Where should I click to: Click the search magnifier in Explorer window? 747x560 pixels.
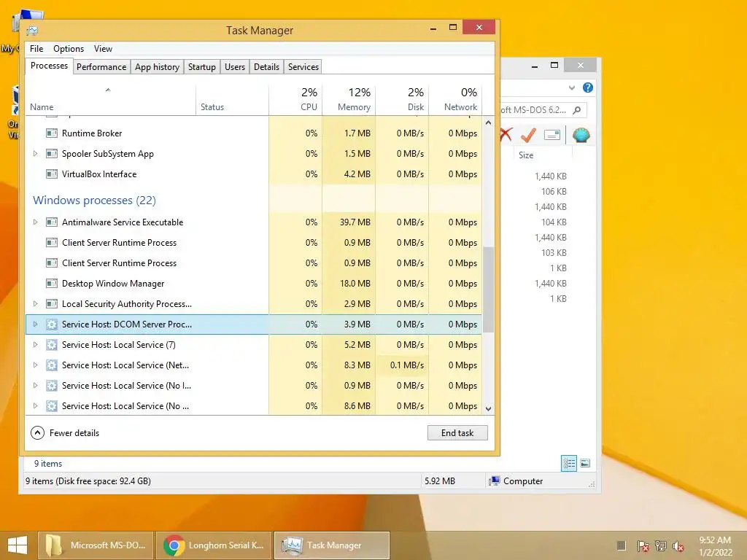(577, 110)
